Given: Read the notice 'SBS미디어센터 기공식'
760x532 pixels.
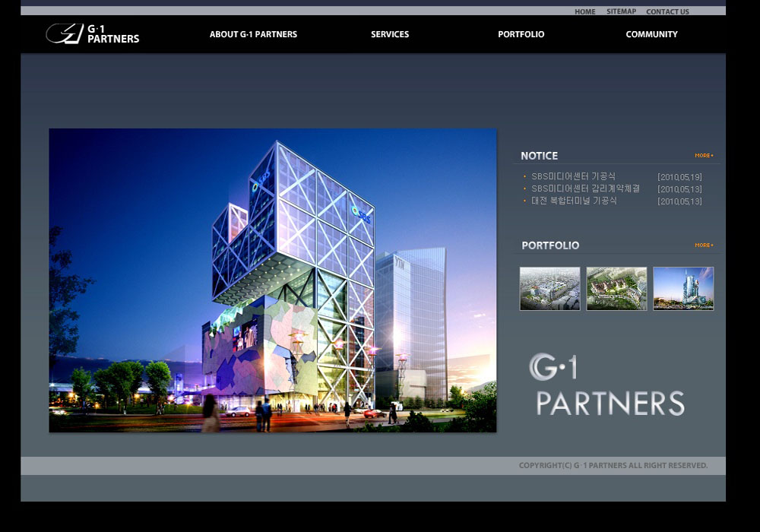Looking at the screenshot, I should (574, 176).
